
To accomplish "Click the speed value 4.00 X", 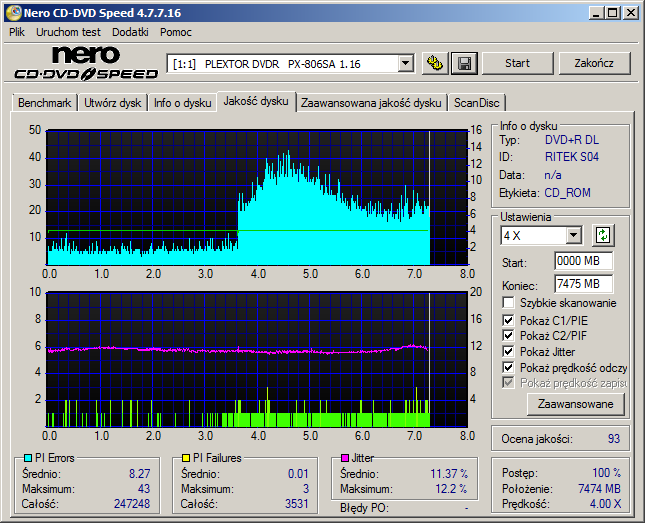I will (606, 504).
